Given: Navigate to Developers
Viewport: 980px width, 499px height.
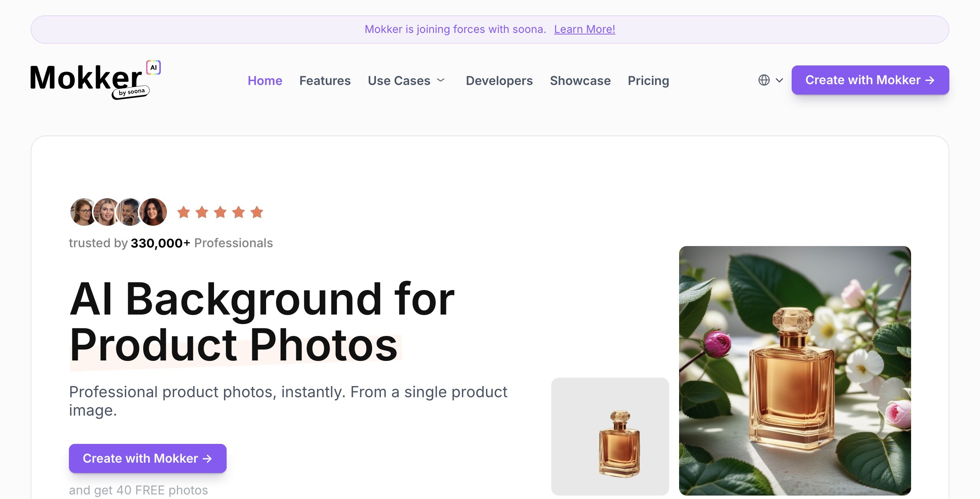Looking at the screenshot, I should [499, 80].
